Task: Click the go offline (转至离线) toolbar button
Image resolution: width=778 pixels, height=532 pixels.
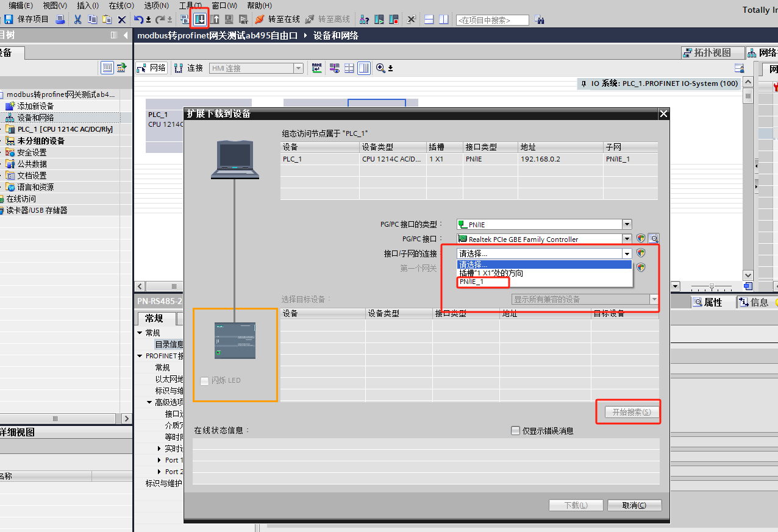Action: tap(327, 20)
